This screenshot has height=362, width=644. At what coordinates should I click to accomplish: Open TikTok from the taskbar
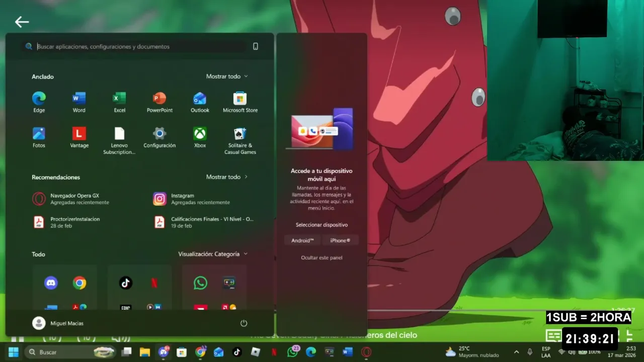click(237, 352)
